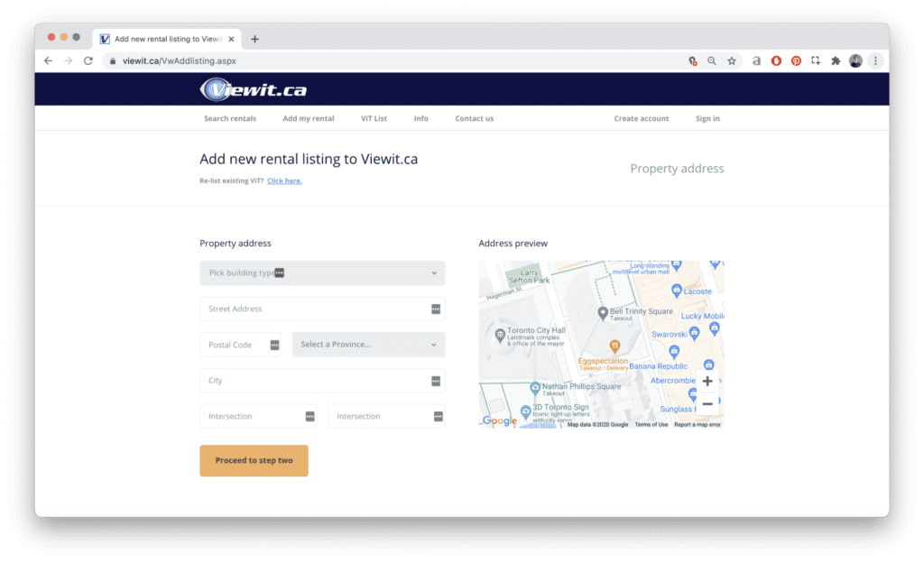Open the Search rentals menu item
Screen dimensions: 924x563
pyautogui.click(x=230, y=118)
